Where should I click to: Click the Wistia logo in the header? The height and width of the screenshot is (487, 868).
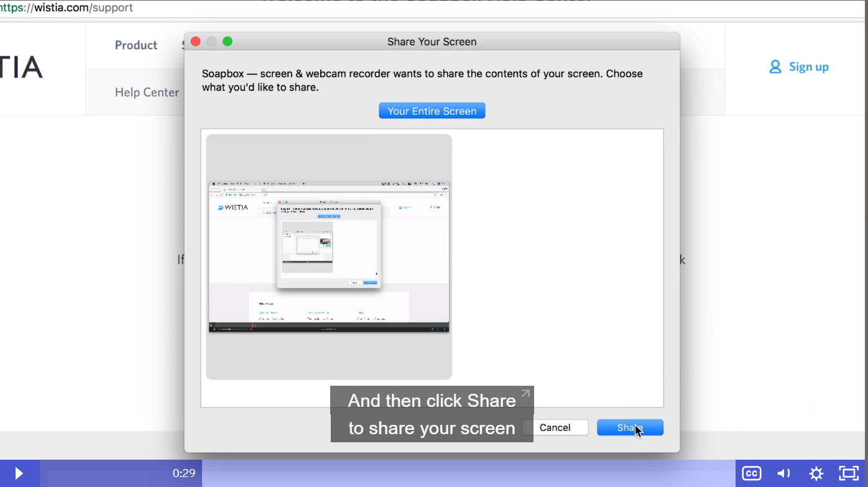(21, 67)
